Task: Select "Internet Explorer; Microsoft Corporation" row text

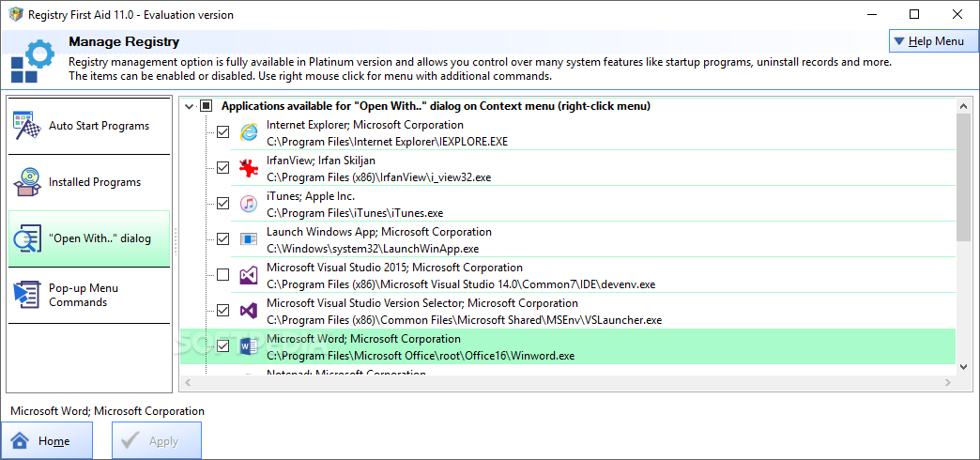Action: click(365, 125)
